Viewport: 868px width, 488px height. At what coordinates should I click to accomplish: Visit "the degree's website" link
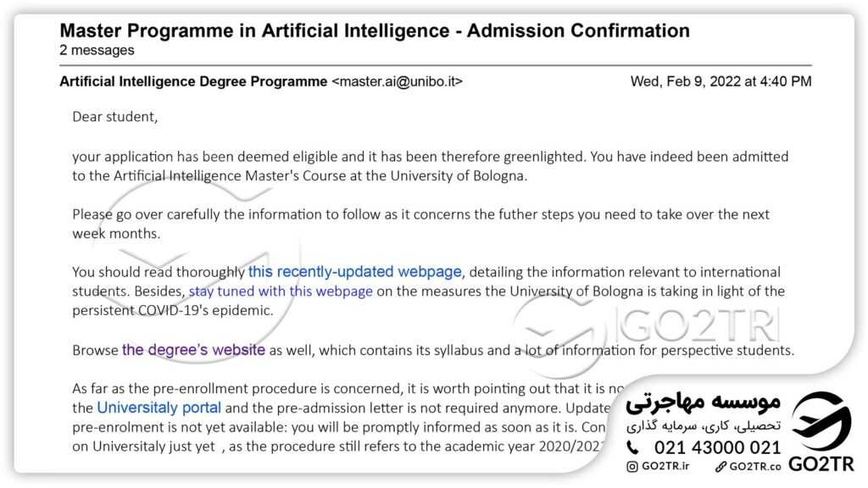[194, 349]
